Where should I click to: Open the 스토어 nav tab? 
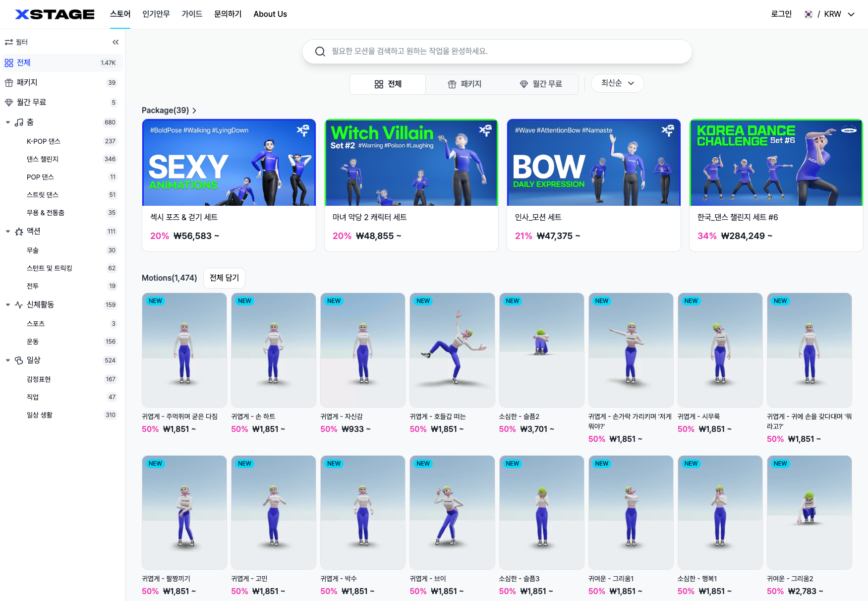click(x=120, y=14)
